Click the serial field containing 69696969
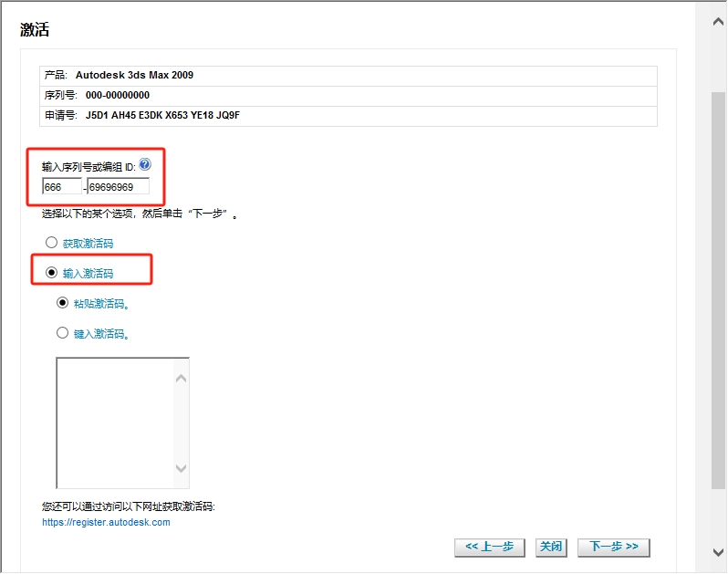This screenshot has width=728, height=574. coord(118,187)
